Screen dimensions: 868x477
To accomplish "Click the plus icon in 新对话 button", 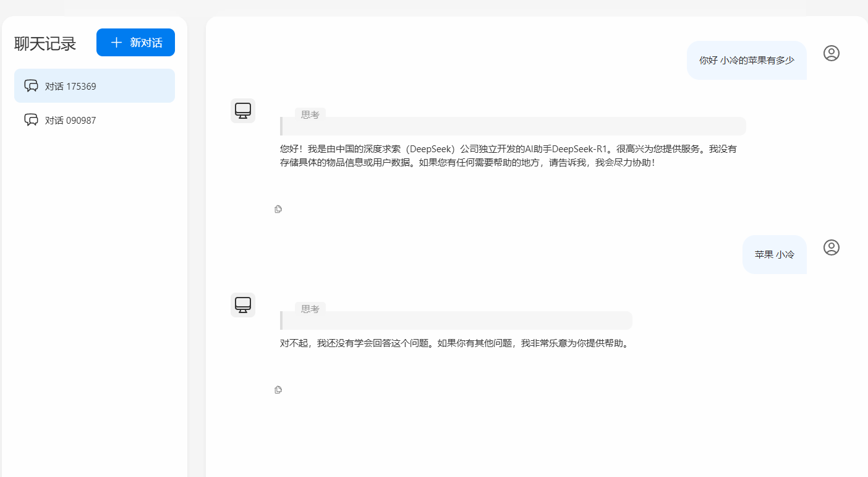I will pyautogui.click(x=116, y=43).
